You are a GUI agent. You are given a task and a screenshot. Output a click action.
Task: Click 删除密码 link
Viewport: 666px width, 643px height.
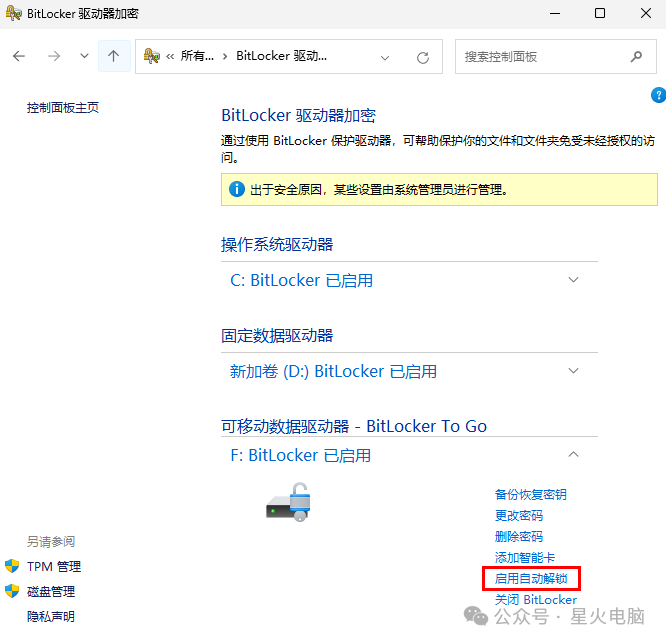click(x=519, y=536)
